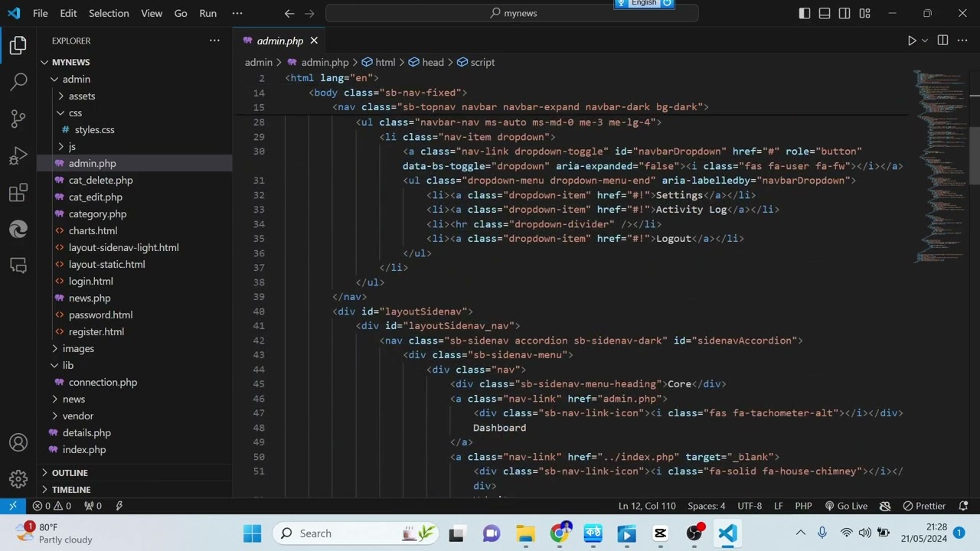Open the Manage gear icon
The image size is (980, 551).
pyautogui.click(x=18, y=480)
